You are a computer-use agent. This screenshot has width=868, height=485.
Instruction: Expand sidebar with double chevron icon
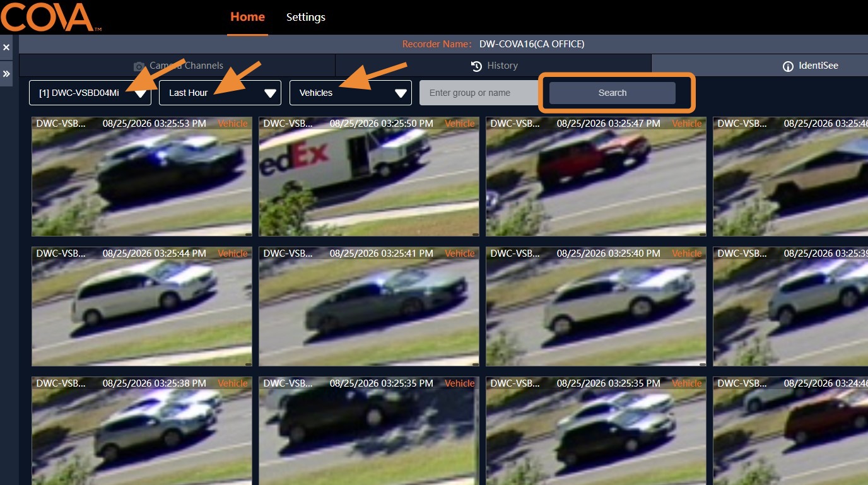[x=6, y=74]
